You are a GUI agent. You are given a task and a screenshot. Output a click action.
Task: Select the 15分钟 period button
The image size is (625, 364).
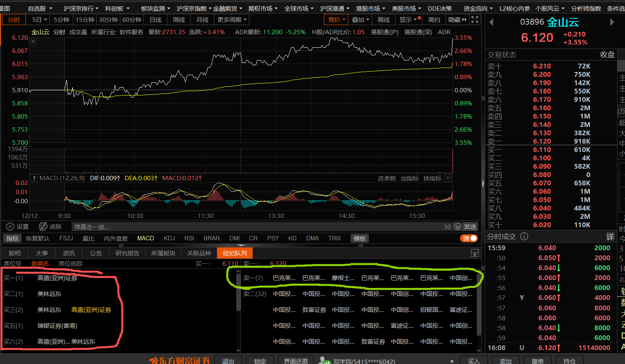pos(85,19)
